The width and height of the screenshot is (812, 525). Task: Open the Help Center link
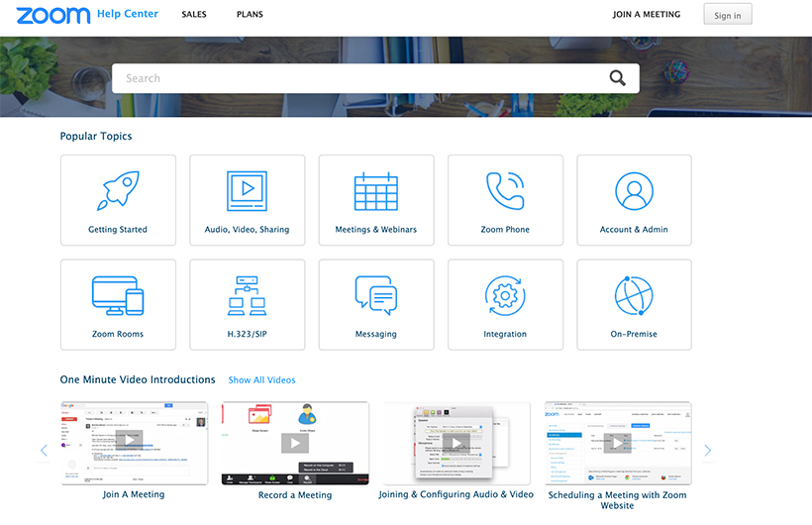pos(128,14)
